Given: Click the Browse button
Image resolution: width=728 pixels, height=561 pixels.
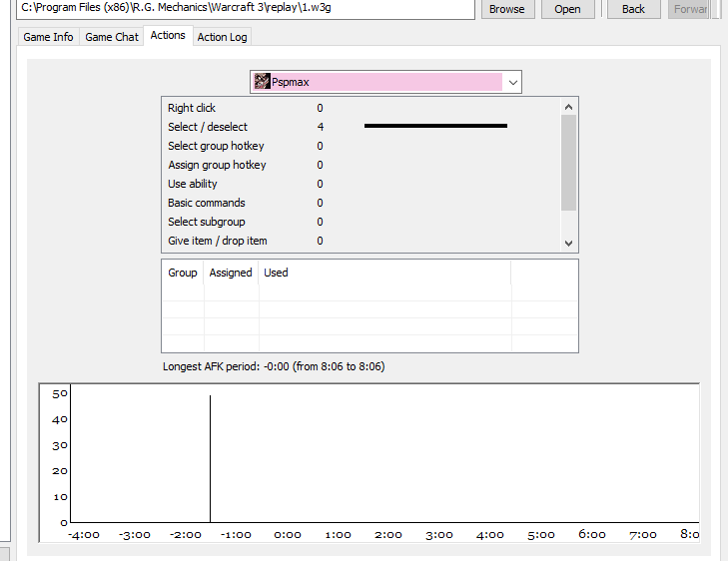Looking at the screenshot, I should (x=507, y=9).
